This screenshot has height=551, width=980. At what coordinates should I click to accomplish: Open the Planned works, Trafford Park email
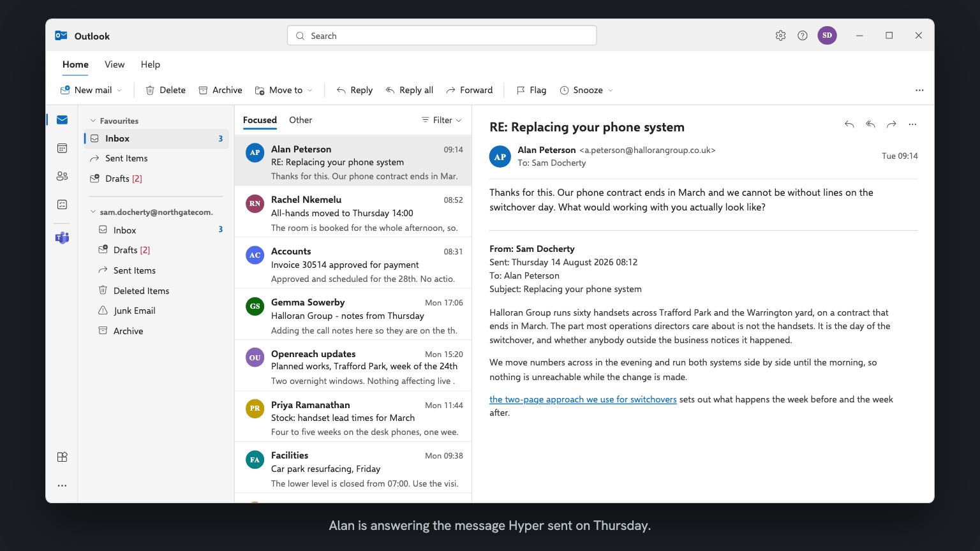[353, 365]
